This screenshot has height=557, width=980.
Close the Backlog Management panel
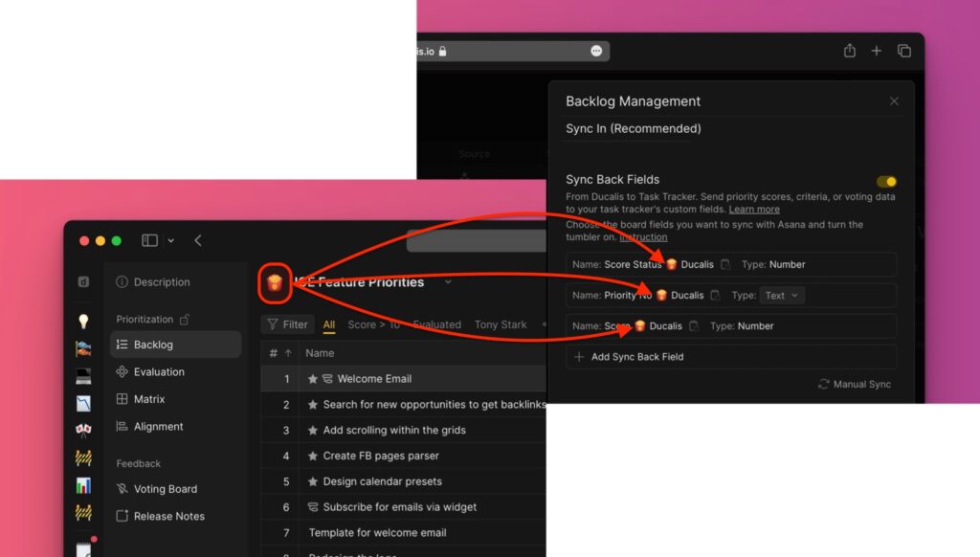click(x=894, y=101)
